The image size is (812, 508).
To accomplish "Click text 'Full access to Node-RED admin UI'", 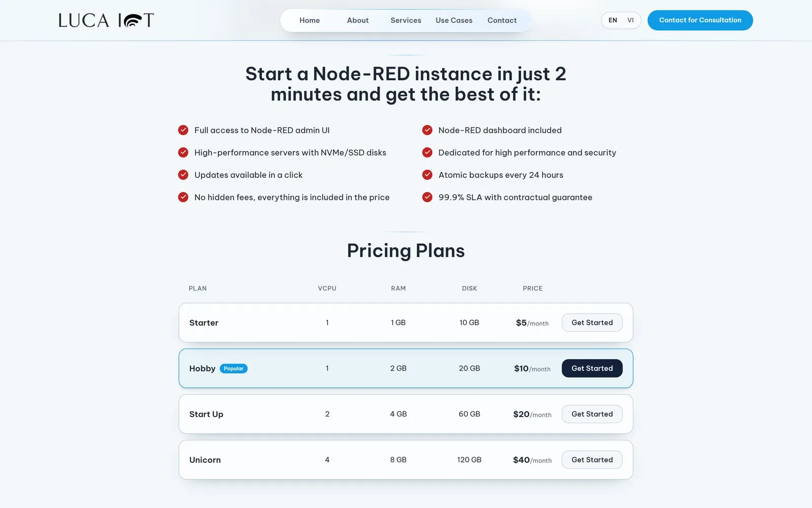I will tap(262, 130).
